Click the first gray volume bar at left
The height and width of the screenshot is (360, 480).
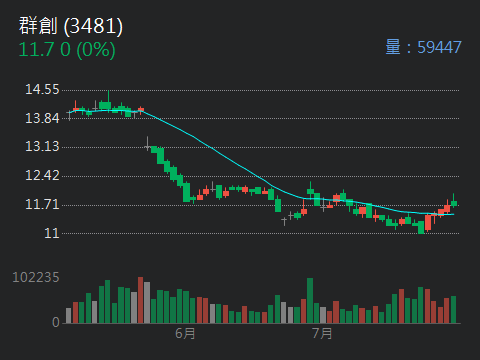[69, 316]
